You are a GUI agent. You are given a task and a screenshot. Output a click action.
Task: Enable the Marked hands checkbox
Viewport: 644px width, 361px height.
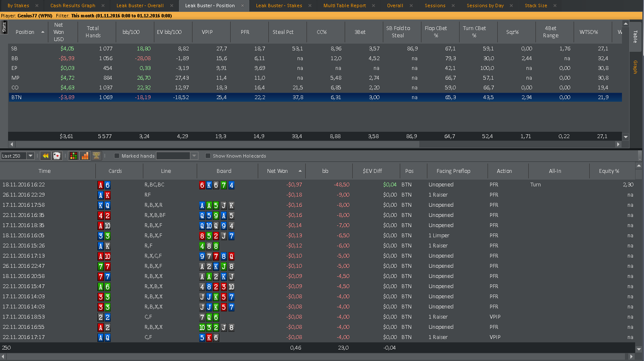coord(117,156)
